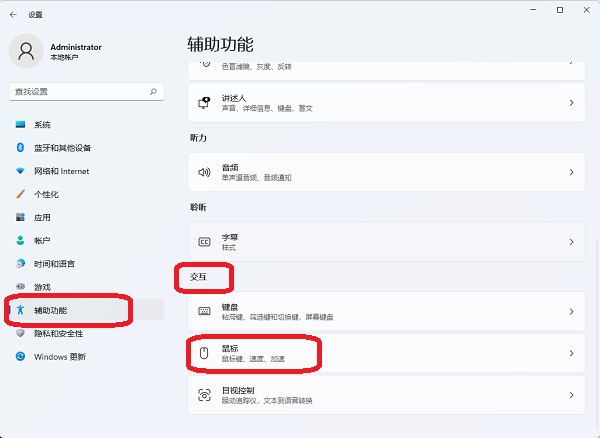Click the 游戏 controller icon in sidebar
This screenshot has height=438, width=600.
pos(20,286)
